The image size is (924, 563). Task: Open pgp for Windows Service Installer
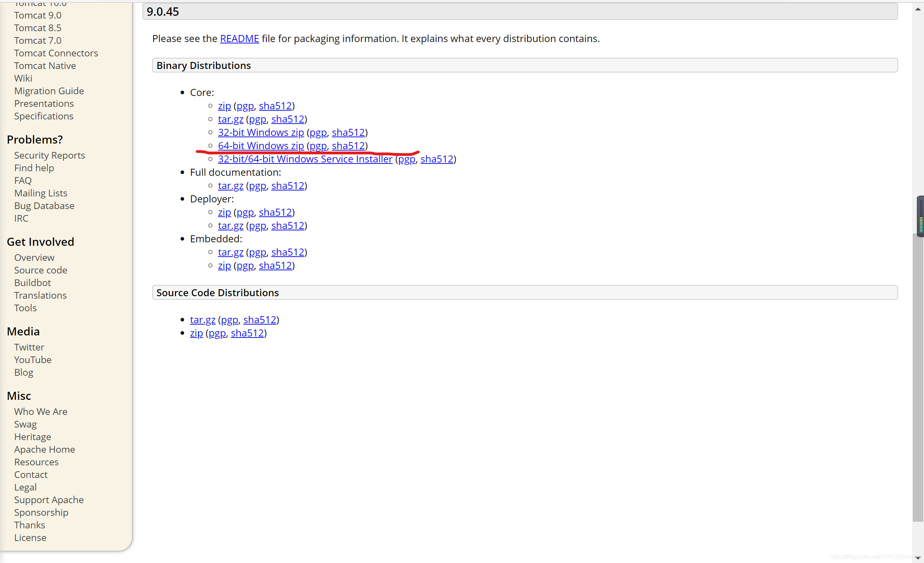[407, 159]
